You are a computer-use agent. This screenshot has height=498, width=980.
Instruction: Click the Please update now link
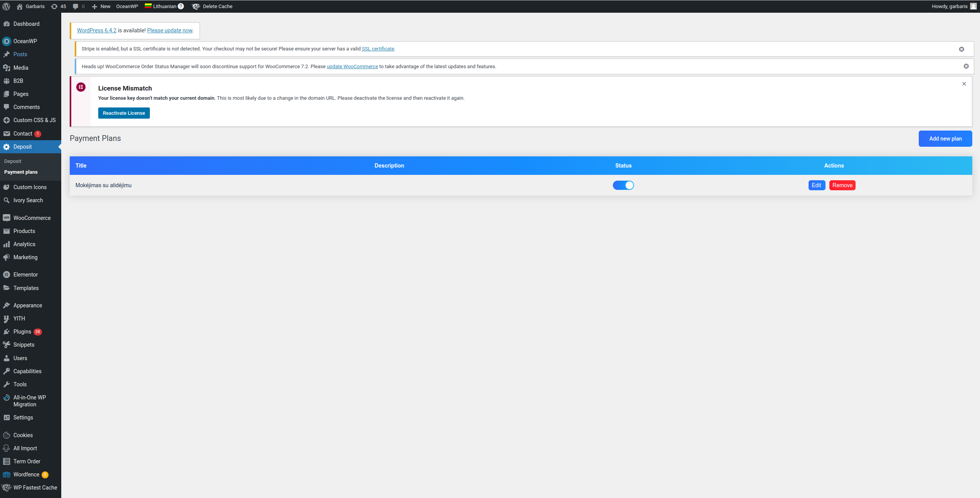(x=169, y=30)
